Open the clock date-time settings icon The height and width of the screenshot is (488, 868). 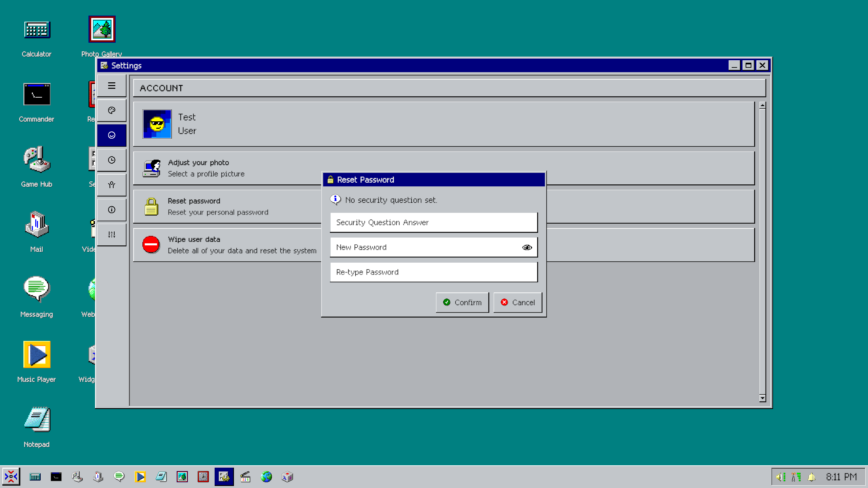point(112,160)
